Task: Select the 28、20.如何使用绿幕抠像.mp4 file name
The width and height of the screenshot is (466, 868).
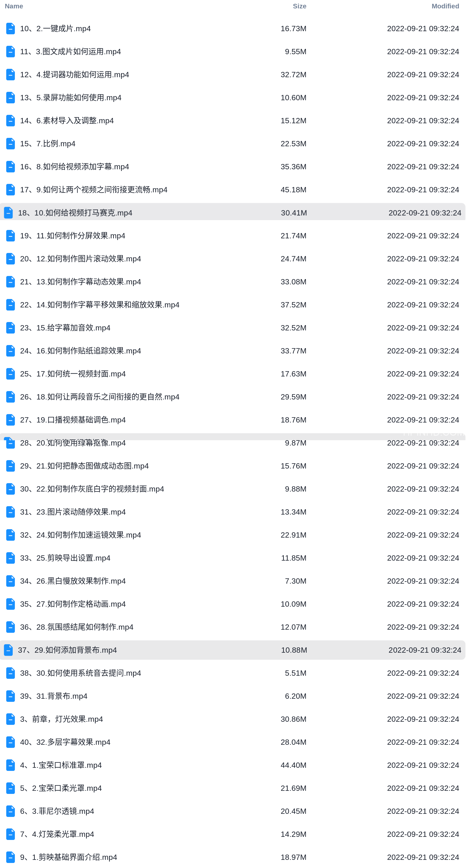Action: (x=73, y=443)
